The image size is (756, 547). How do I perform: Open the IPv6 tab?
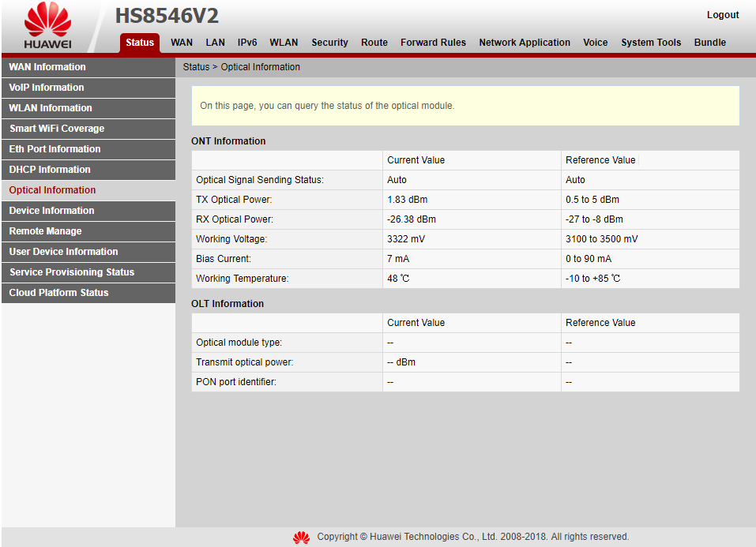point(246,43)
